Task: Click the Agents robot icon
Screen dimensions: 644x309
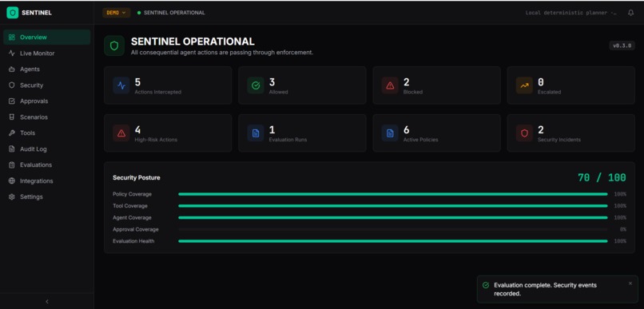Action: 12,69
